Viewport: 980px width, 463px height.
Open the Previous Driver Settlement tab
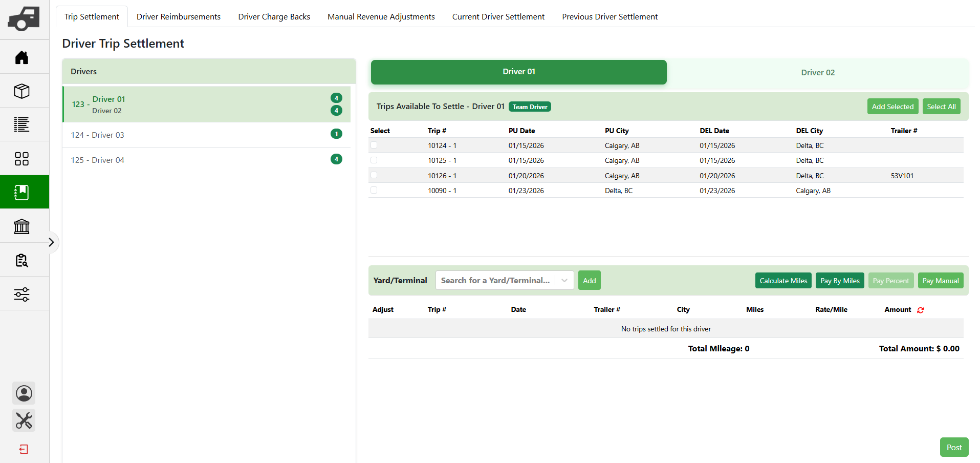(x=609, y=17)
